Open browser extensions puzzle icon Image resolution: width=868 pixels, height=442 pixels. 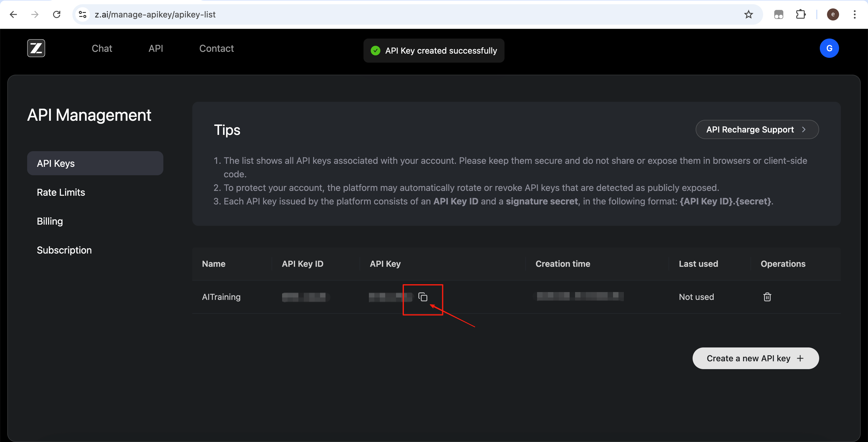click(x=800, y=14)
